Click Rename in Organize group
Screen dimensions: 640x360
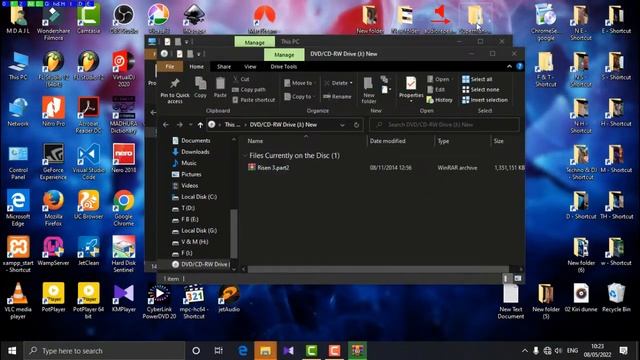coord(338,96)
